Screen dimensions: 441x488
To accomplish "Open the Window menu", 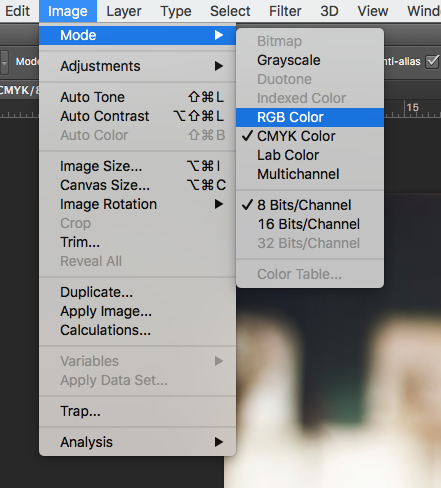I will coord(423,11).
